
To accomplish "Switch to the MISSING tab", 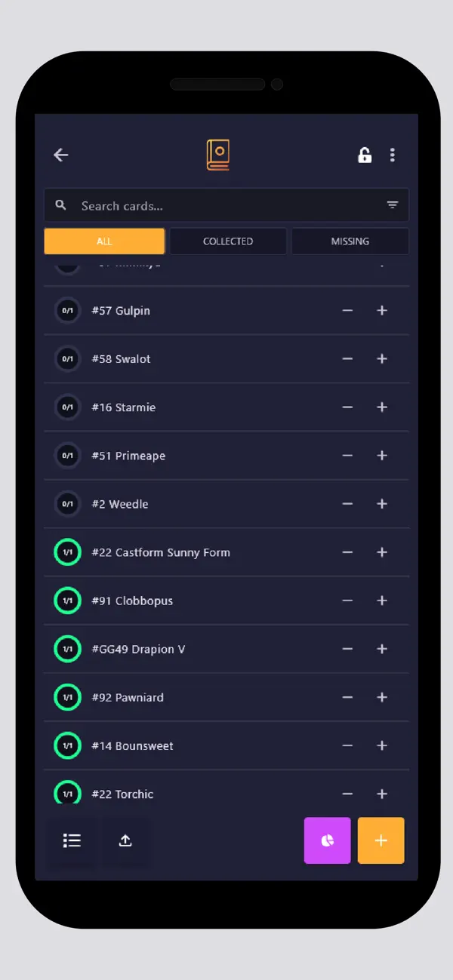I will pos(350,241).
